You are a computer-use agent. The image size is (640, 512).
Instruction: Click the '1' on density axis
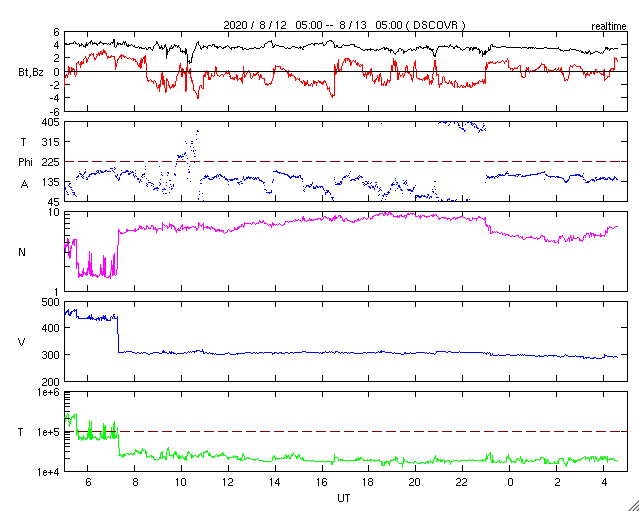coord(57,292)
